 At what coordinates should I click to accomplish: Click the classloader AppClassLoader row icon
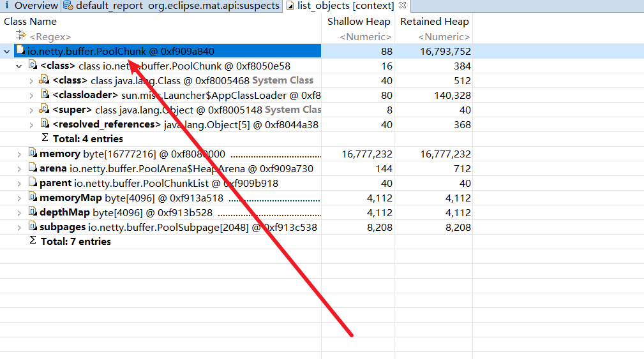45,94
